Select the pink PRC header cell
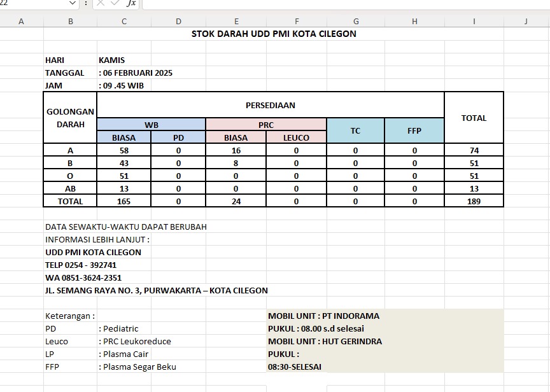The width and height of the screenshot is (550, 392). (266, 125)
